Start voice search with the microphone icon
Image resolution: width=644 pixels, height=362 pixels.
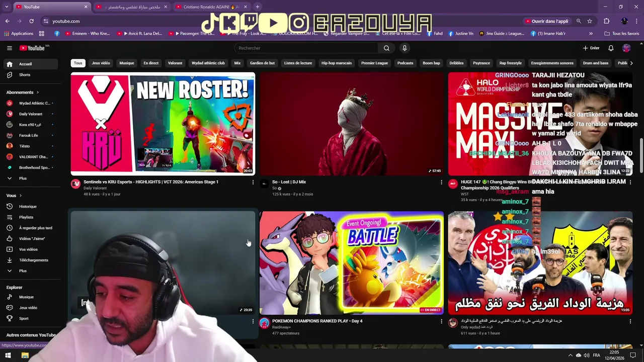[x=405, y=48]
